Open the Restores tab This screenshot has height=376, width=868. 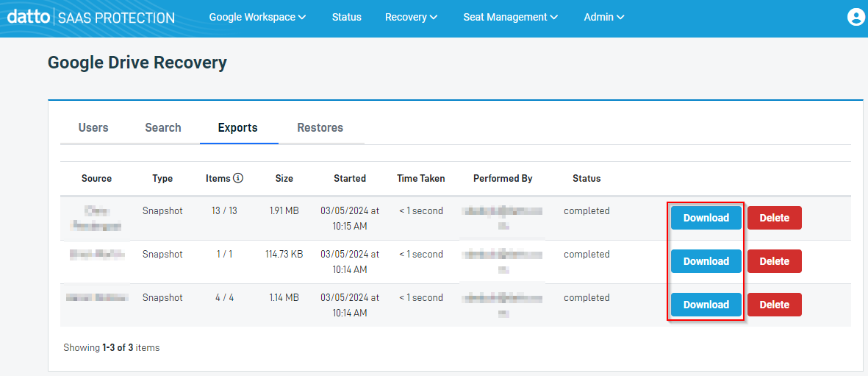(320, 127)
